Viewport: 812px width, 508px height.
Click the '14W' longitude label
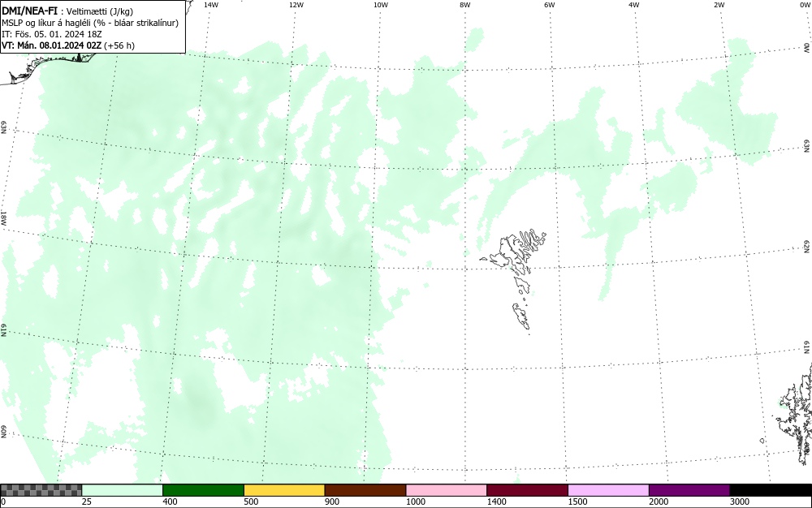click(x=211, y=5)
